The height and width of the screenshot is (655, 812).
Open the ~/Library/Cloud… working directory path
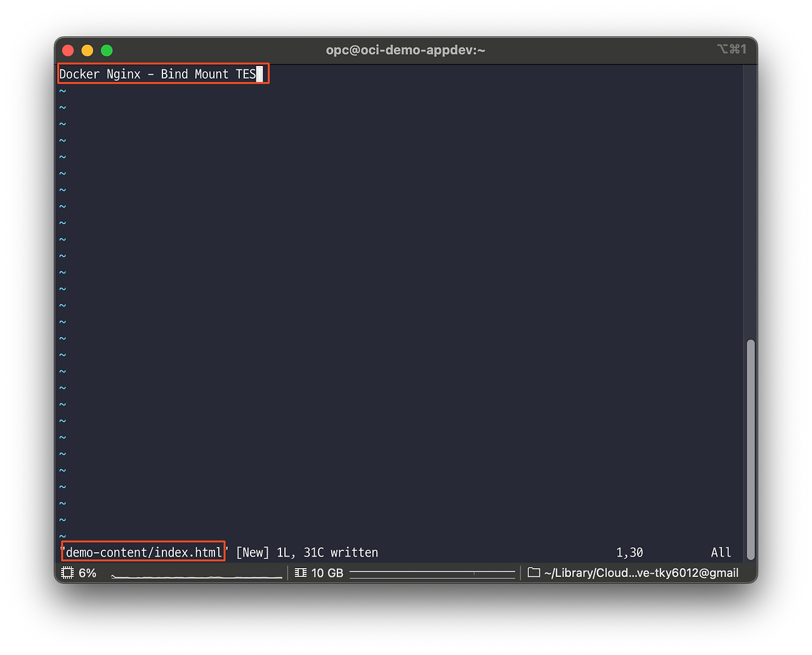point(641,573)
